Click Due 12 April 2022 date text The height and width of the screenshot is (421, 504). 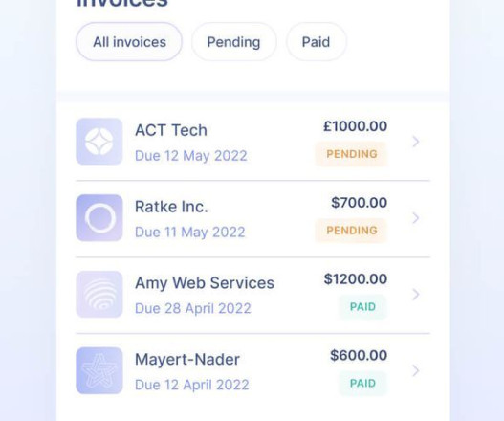pos(192,385)
